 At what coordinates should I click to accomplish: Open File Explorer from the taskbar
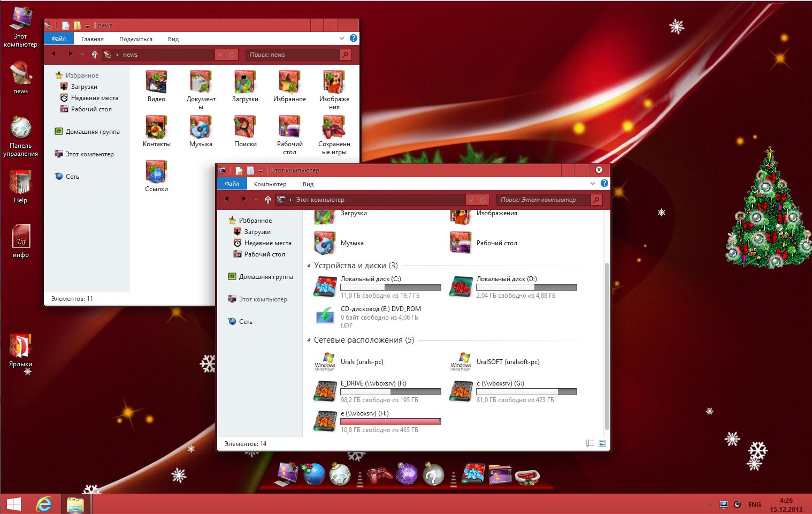75,504
